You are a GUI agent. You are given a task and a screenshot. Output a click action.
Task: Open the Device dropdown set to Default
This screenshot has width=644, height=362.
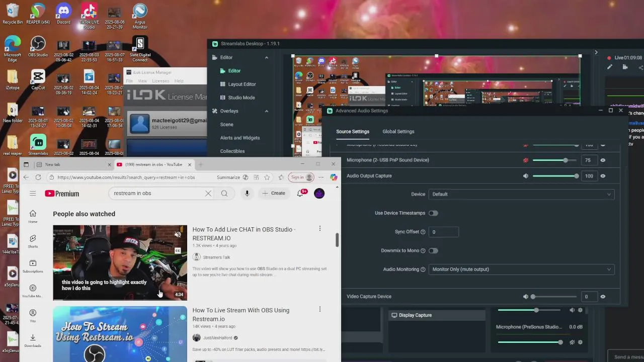pos(521,194)
